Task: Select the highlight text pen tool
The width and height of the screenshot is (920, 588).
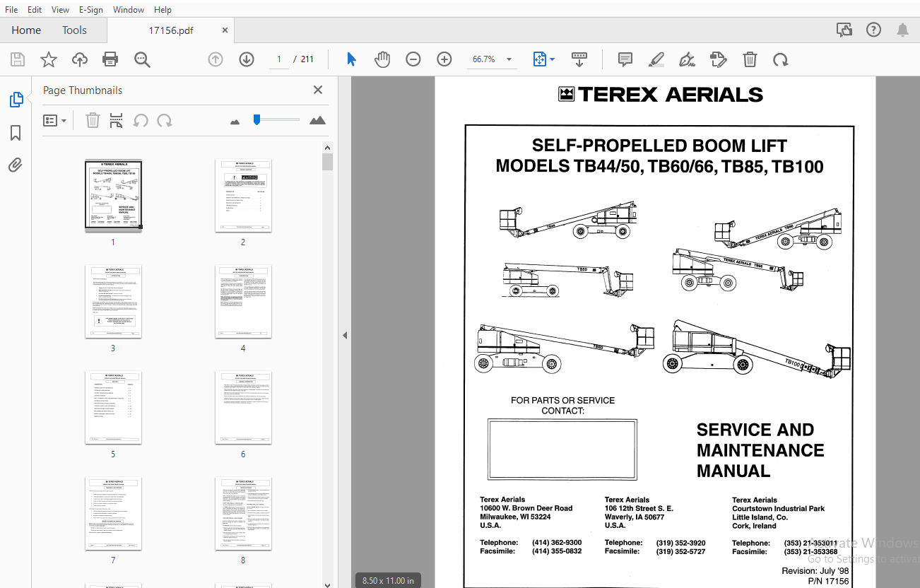Action: click(656, 59)
